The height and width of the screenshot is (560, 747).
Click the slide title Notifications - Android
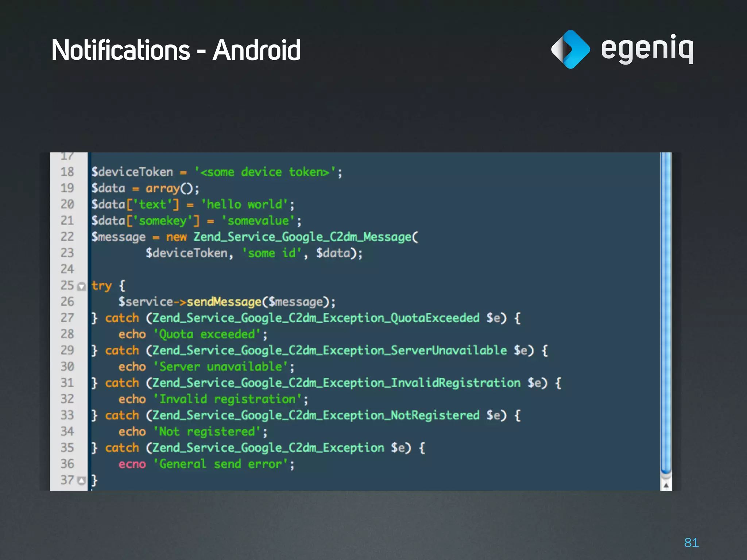click(x=176, y=50)
